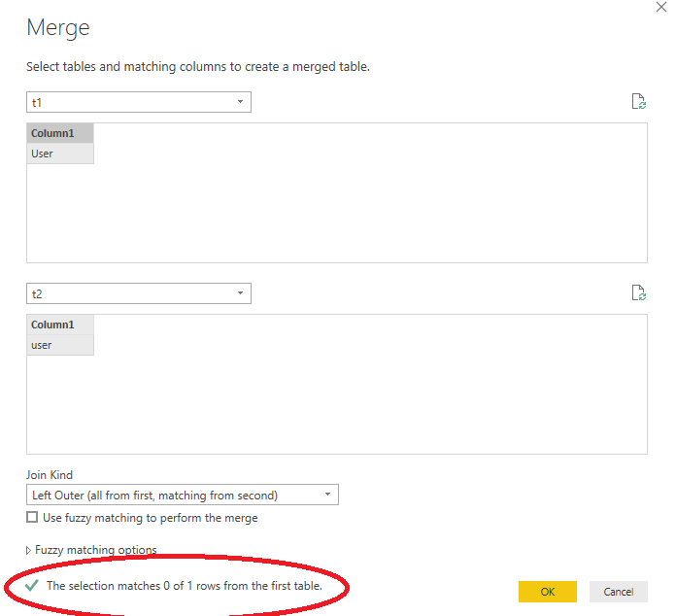Click the 'Join Kind' label
The width and height of the screenshot is (676, 616).
[x=50, y=475]
